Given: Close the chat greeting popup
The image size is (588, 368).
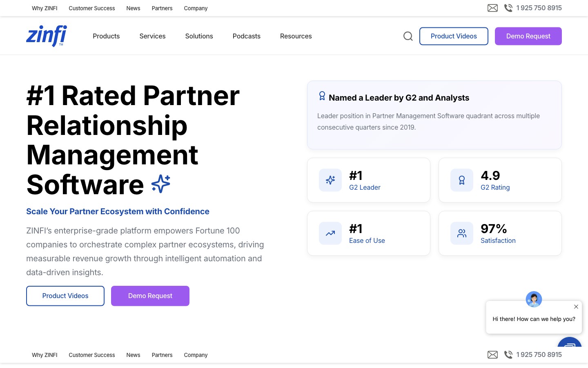Looking at the screenshot, I should (576, 307).
